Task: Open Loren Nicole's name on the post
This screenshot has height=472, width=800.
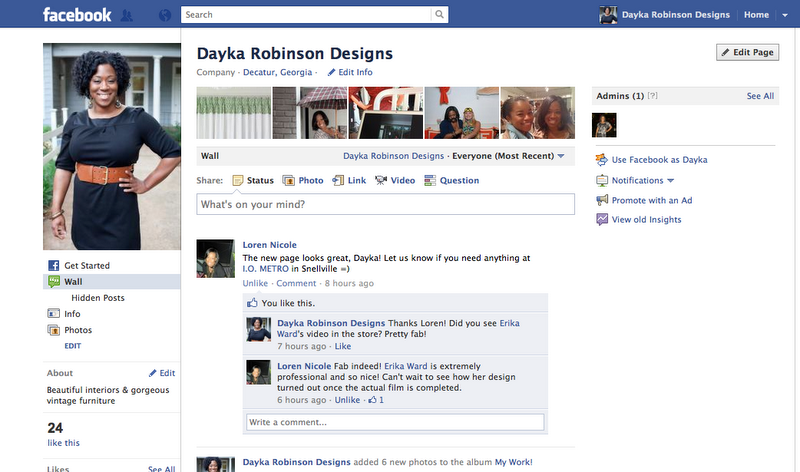Action: [269, 245]
